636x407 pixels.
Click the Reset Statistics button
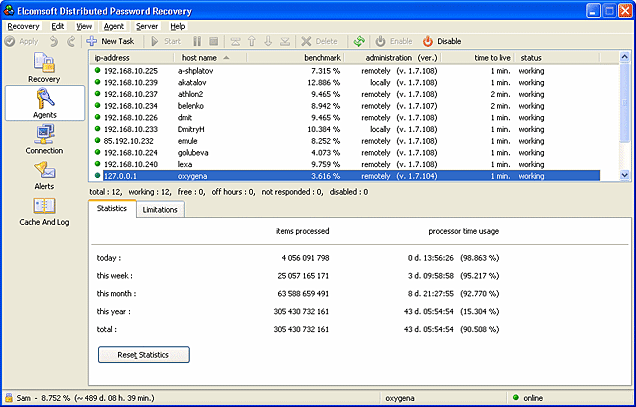(144, 355)
